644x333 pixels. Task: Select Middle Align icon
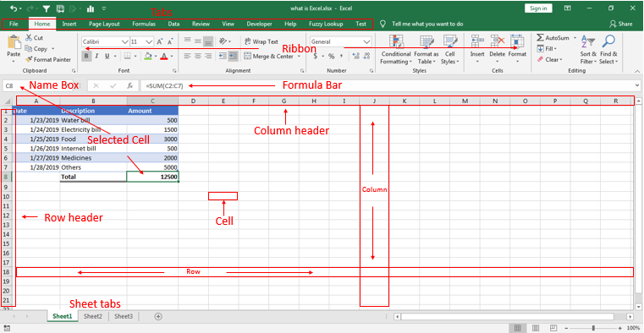click(198, 41)
